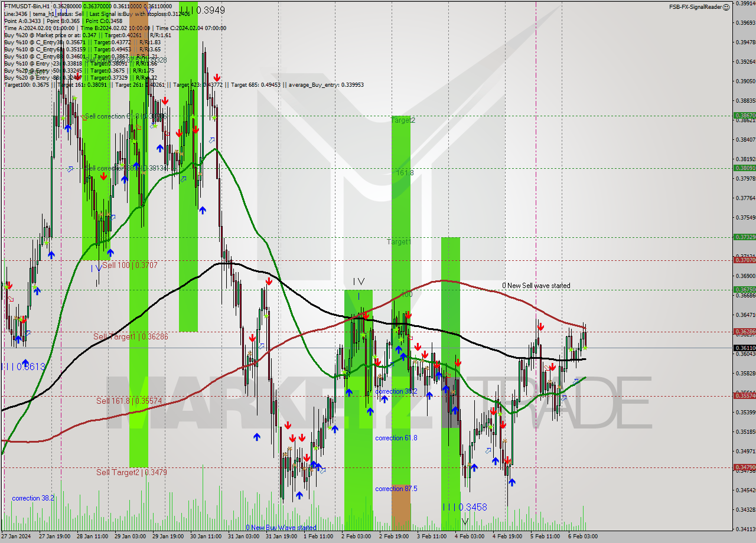This screenshot has height=543, width=756.
Task: Click the 0.39693 price scale value
Action: coord(745,22)
